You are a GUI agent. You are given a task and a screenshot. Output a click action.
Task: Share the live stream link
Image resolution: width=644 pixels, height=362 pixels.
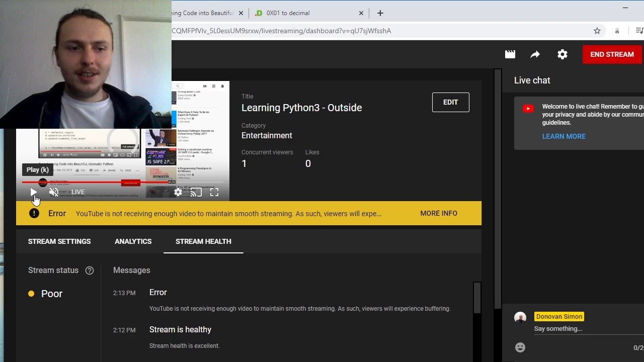[535, 54]
